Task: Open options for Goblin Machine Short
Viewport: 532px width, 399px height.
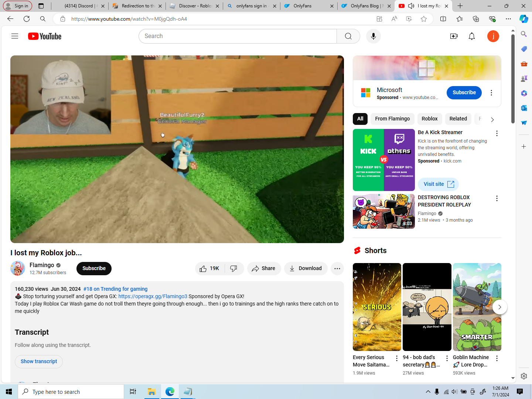Action: (x=497, y=358)
